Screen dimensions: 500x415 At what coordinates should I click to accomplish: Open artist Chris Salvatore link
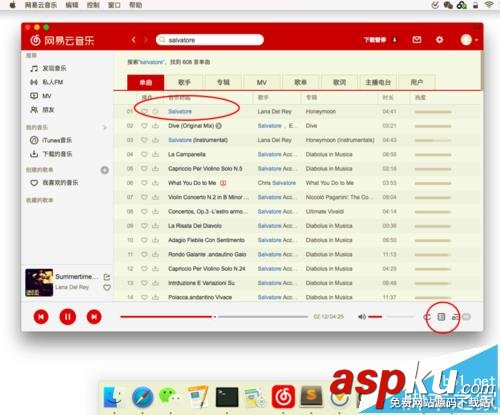[x=277, y=183]
